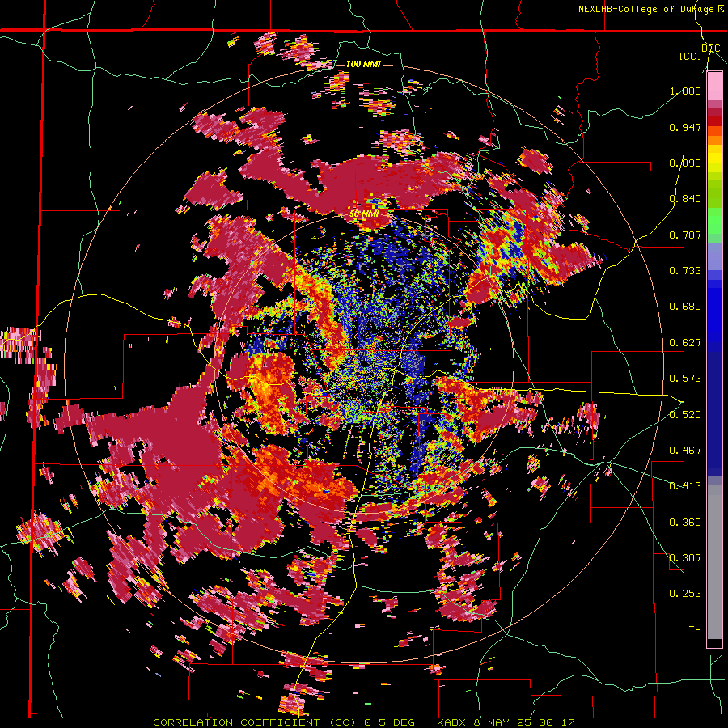Select the 0.627 legend value
728x728 pixels.
[685, 343]
